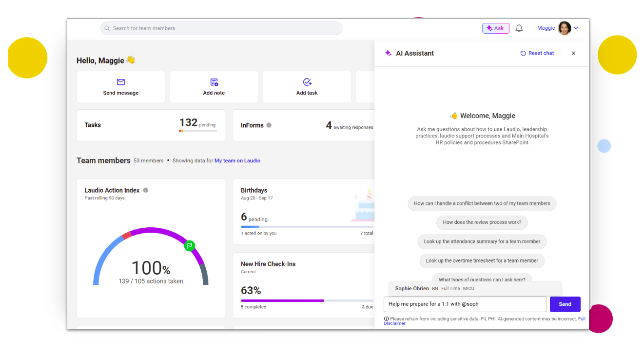Click the green flag marker on gauge
This screenshot has height=359, width=644.
190,245
